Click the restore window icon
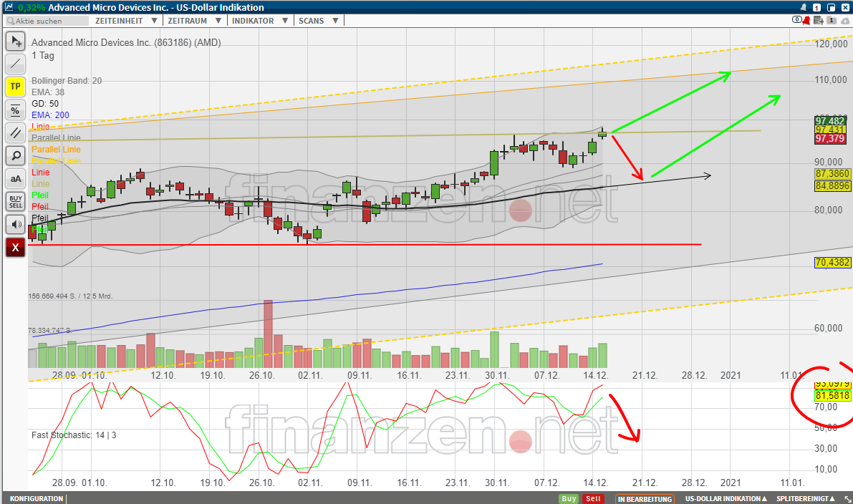The height and width of the screenshot is (504, 853). [x=831, y=7]
